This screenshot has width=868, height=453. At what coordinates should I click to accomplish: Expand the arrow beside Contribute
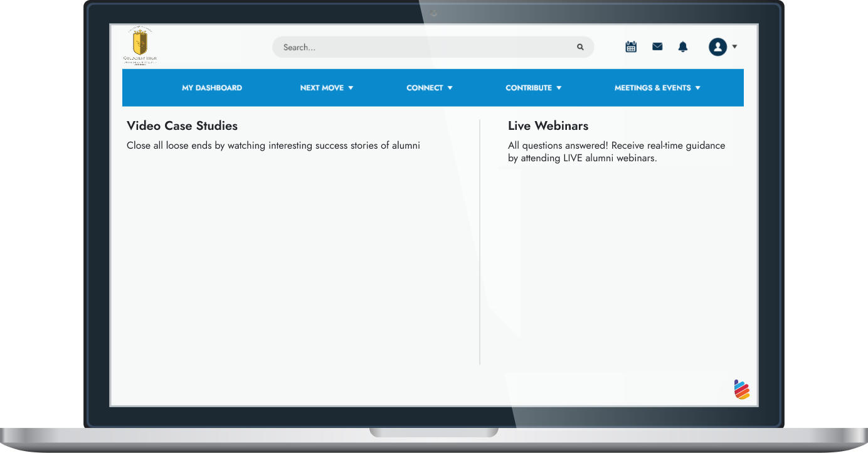point(559,88)
